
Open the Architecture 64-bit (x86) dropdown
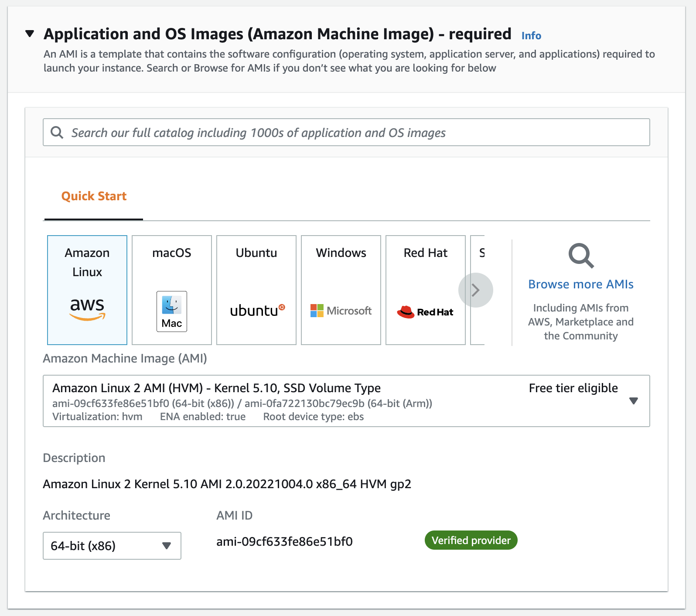[112, 546]
